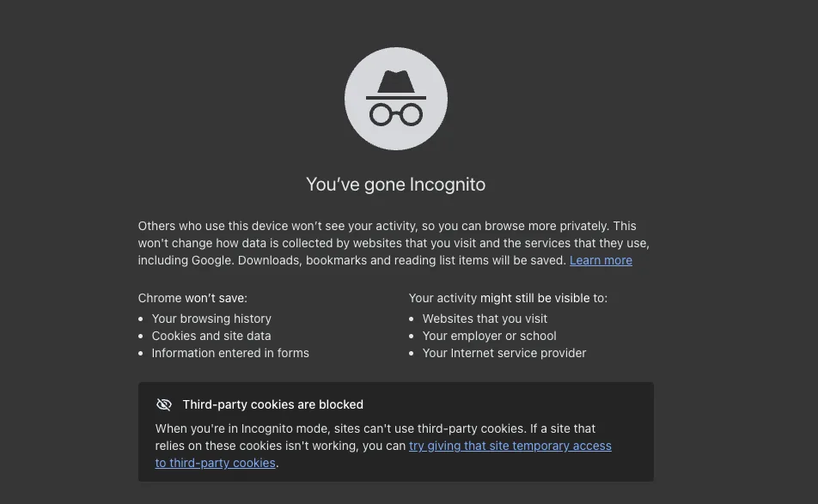818x504 pixels.
Task: Click the "Your activity" label text
Action: click(443, 298)
